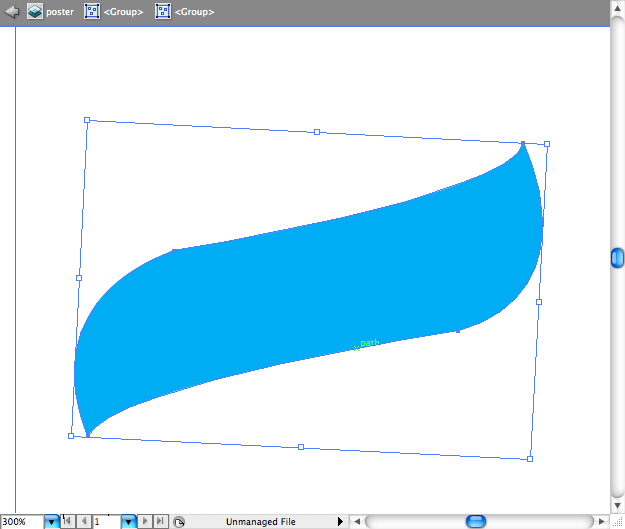Click the second <Group> breadcrumb icon
The height and width of the screenshot is (529, 625).
(x=163, y=12)
